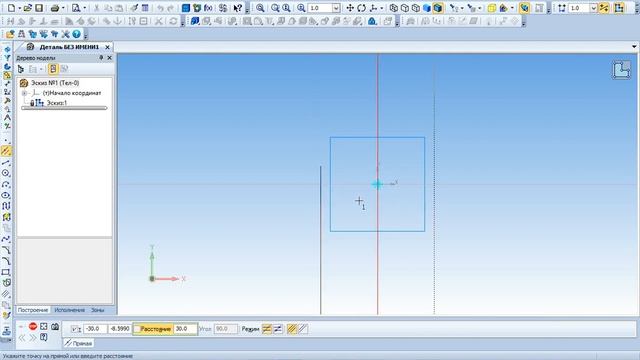
Task: Toggle the inactive line style button
Action: (303, 329)
